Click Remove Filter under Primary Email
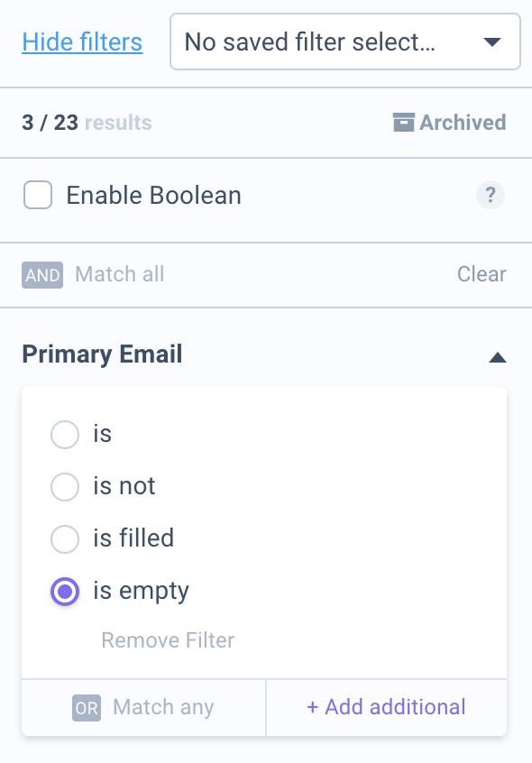Viewport: 532px width, 763px height. coord(168,639)
